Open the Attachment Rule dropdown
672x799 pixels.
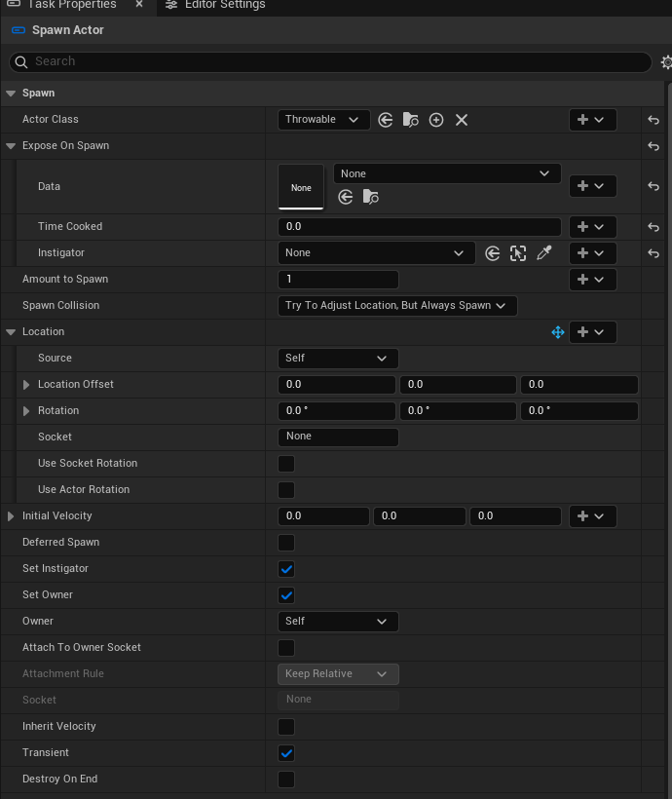coord(338,674)
